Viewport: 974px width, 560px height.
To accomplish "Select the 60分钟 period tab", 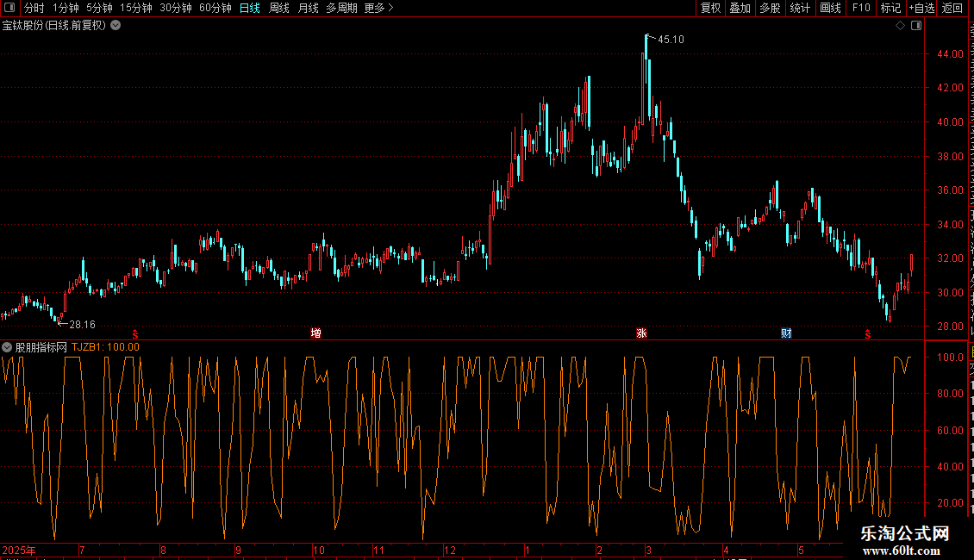I will pos(215,8).
